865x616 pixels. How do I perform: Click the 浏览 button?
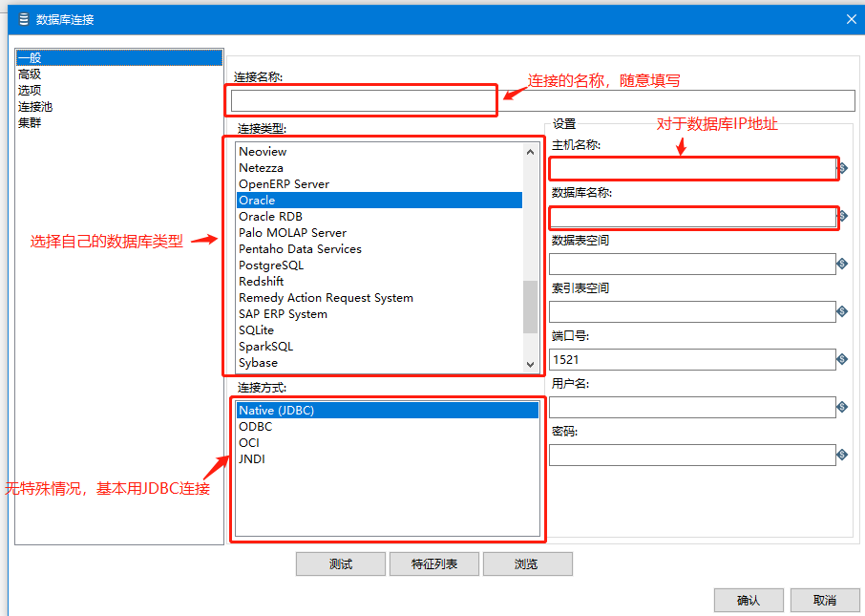click(527, 563)
